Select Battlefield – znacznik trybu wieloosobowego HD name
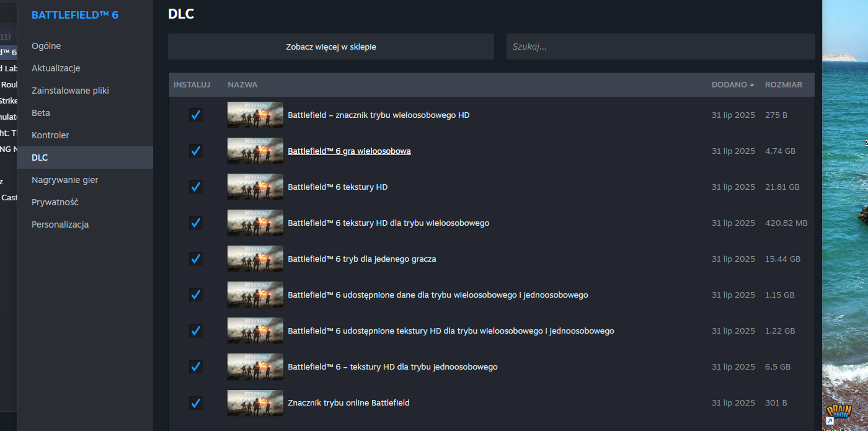Image resolution: width=868 pixels, height=431 pixels. pos(379,115)
